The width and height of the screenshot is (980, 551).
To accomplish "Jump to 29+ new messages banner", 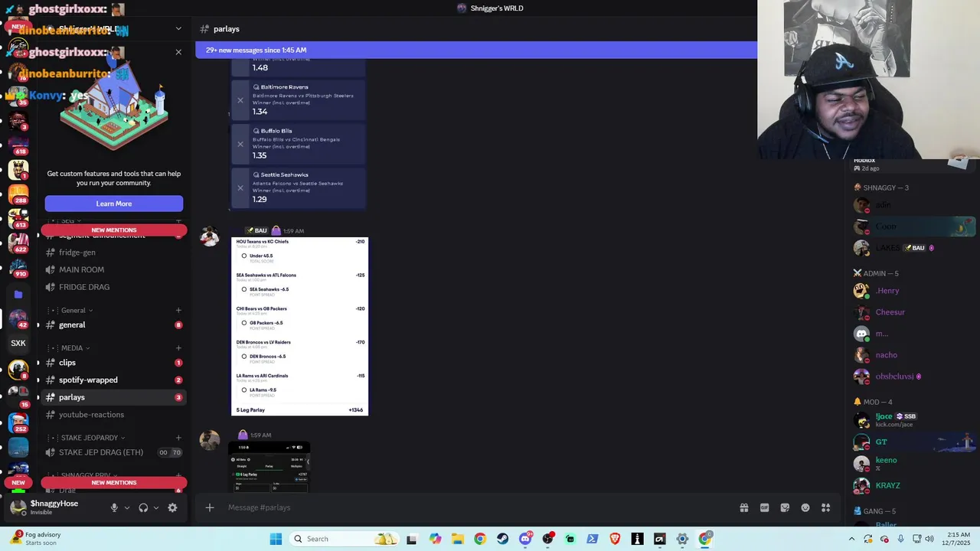I will [x=475, y=50].
